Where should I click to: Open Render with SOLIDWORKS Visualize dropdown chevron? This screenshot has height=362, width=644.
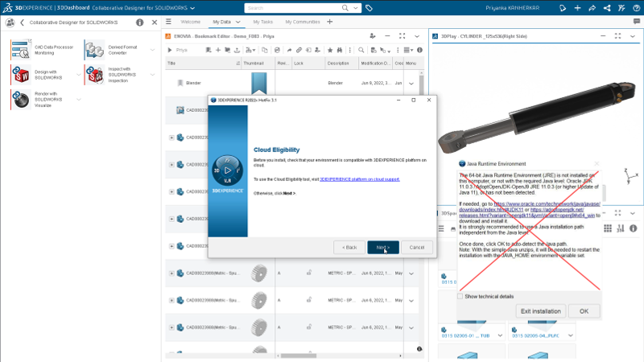click(78, 99)
